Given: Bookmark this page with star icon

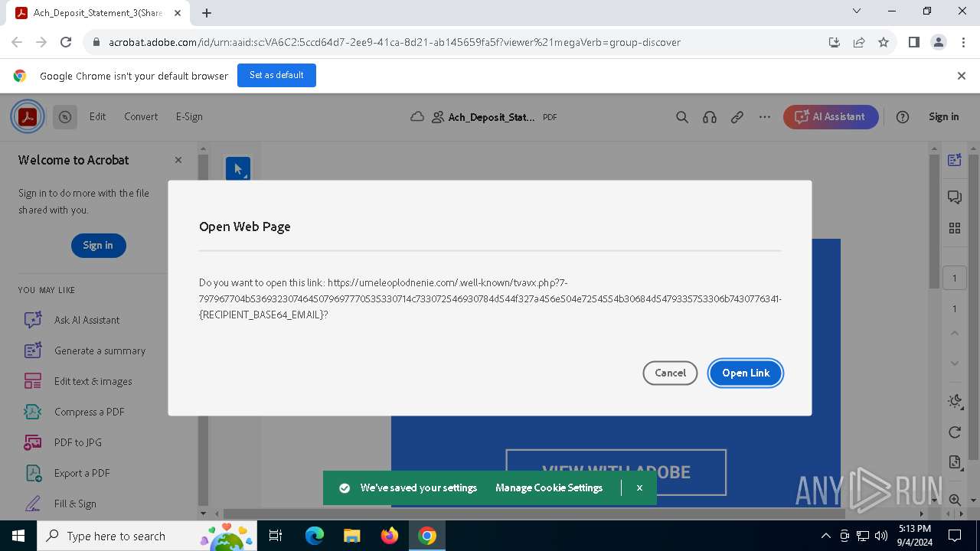Looking at the screenshot, I should (x=884, y=42).
